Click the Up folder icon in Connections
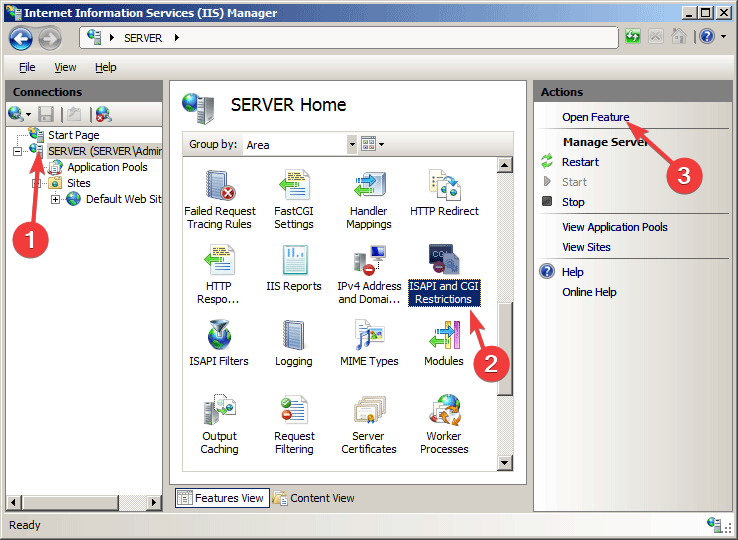The image size is (738, 540). [74, 114]
